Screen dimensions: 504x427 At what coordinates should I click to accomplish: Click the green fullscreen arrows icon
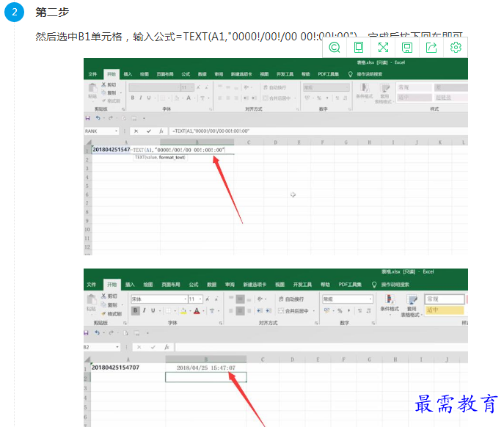pyautogui.click(x=383, y=48)
